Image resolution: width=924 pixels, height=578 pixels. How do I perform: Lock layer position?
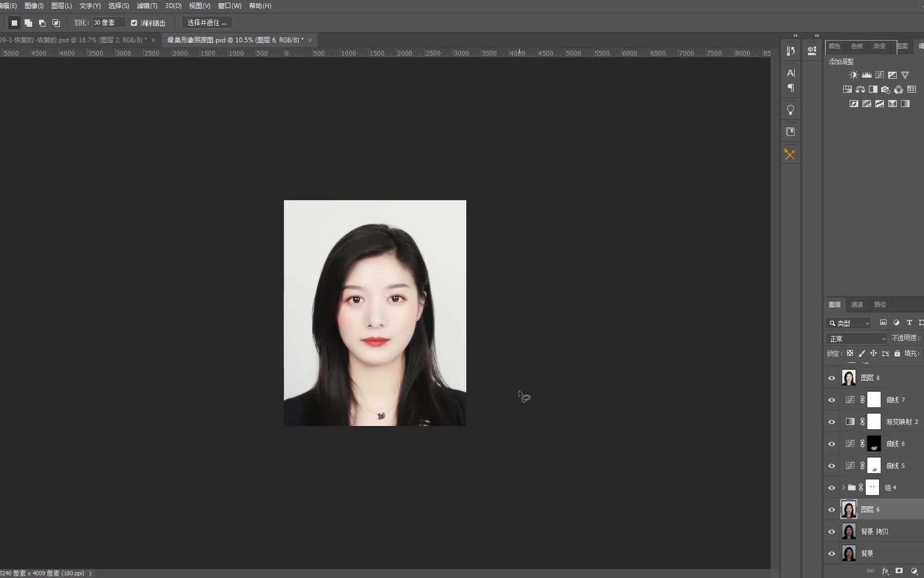tap(873, 353)
